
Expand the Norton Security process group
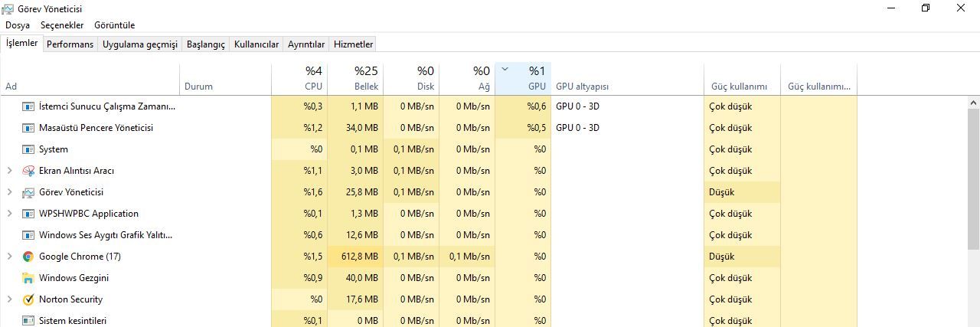(9, 299)
